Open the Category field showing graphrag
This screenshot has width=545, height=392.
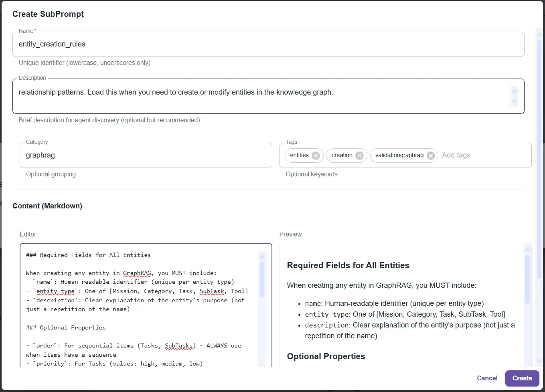[146, 155]
